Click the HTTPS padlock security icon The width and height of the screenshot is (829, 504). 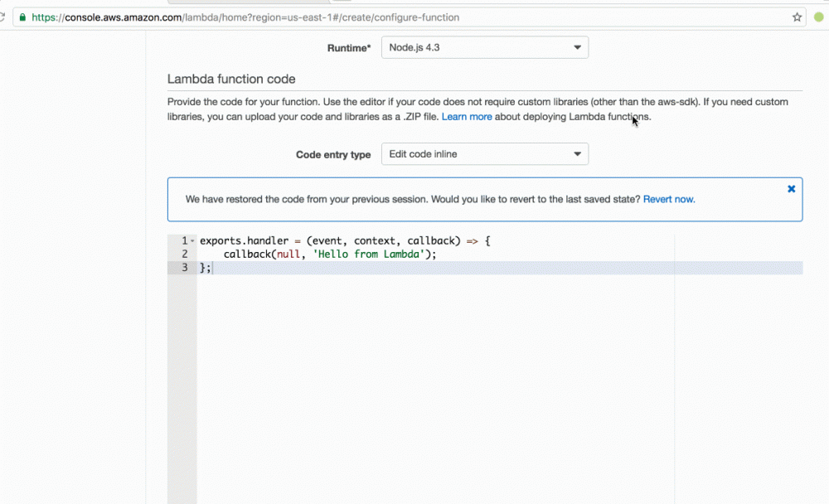point(23,17)
